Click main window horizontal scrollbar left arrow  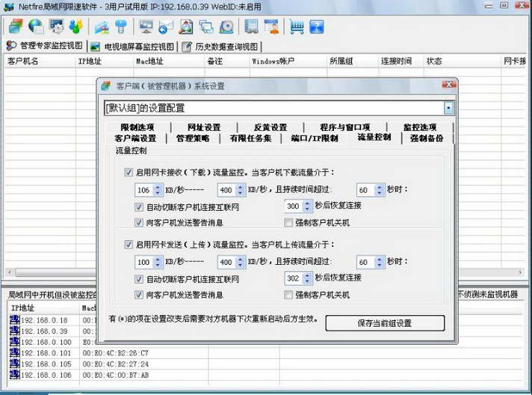(10, 272)
